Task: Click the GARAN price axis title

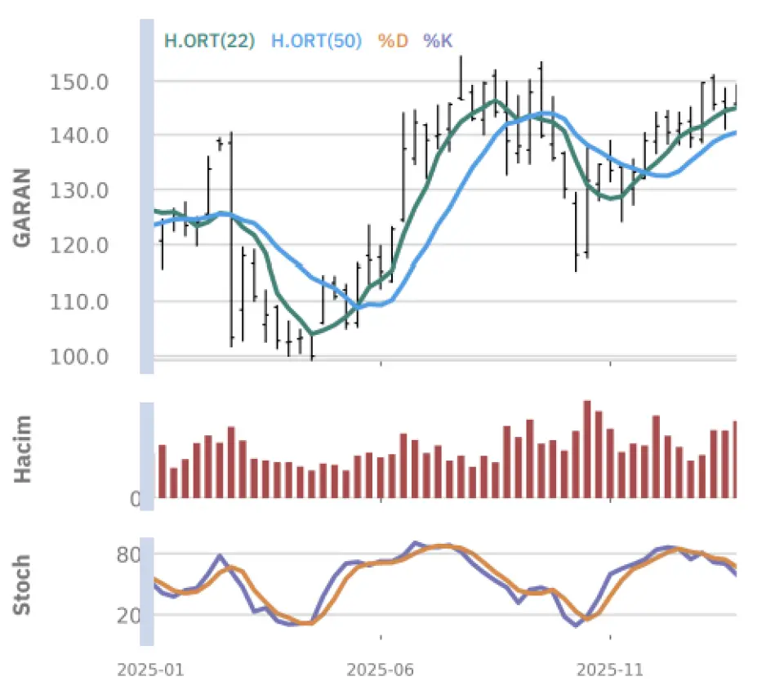Action: pyautogui.click(x=22, y=207)
